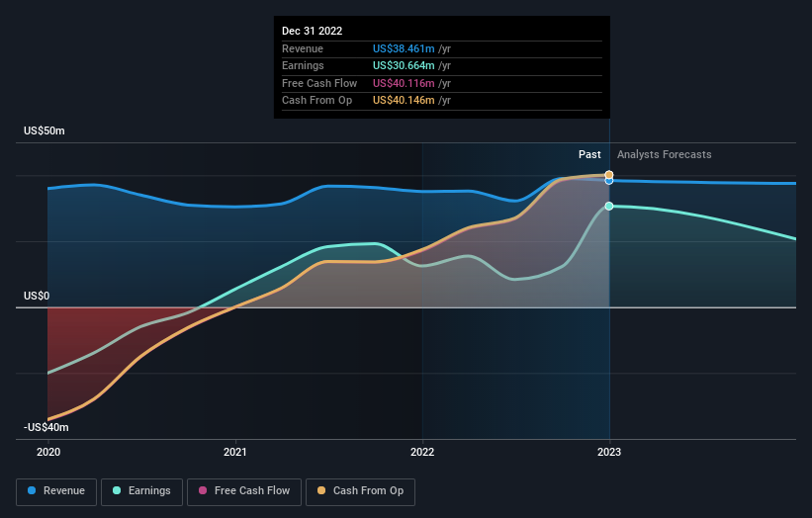
Task: Click the US$30.664m earnings value
Action: tap(404, 65)
